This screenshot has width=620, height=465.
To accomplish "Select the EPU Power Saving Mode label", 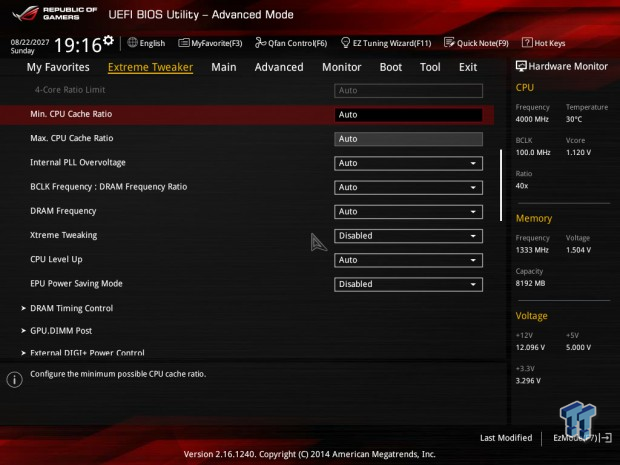I will (x=76, y=284).
